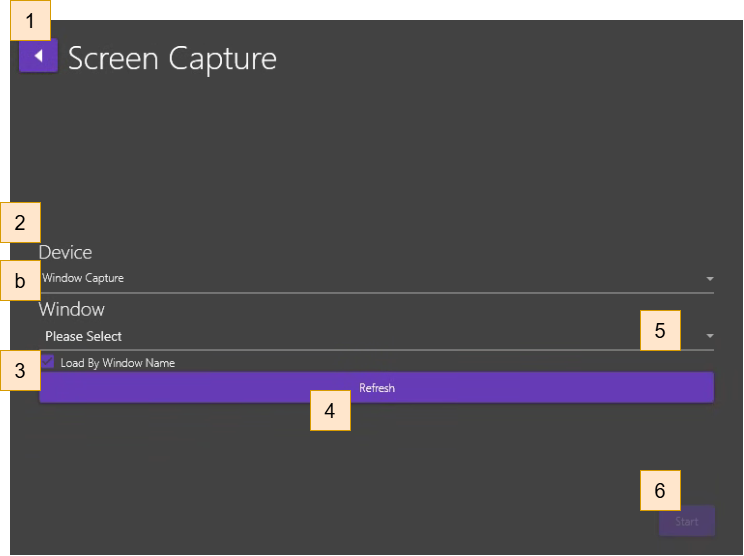Screen dimensions: 744x556
Task: Click the annotation marker numbered 3
Action: pyautogui.click(x=20, y=372)
